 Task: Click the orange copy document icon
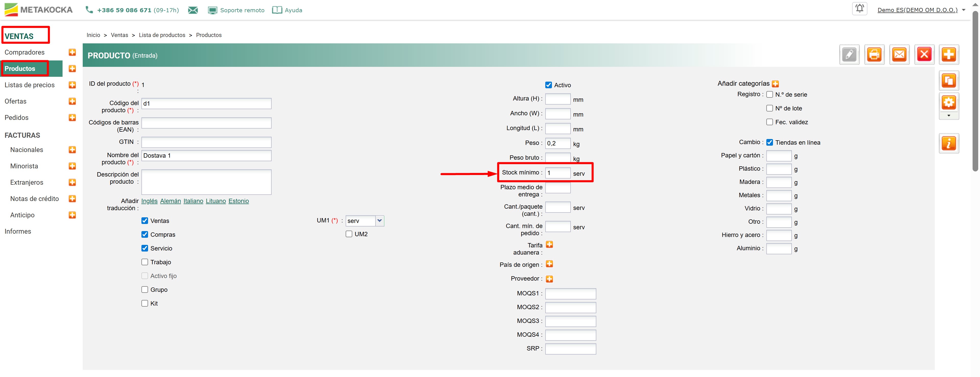pyautogui.click(x=948, y=81)
